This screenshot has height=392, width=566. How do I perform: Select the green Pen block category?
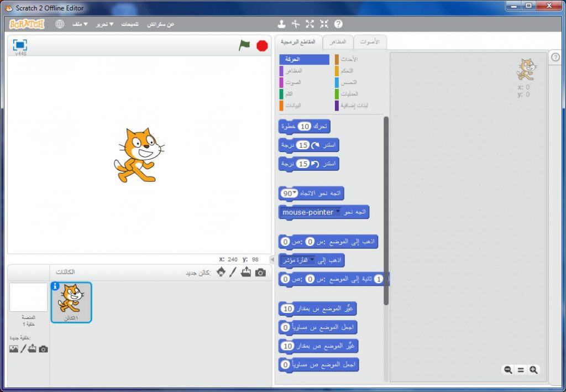pyautogui.click(x=305, y=94)
